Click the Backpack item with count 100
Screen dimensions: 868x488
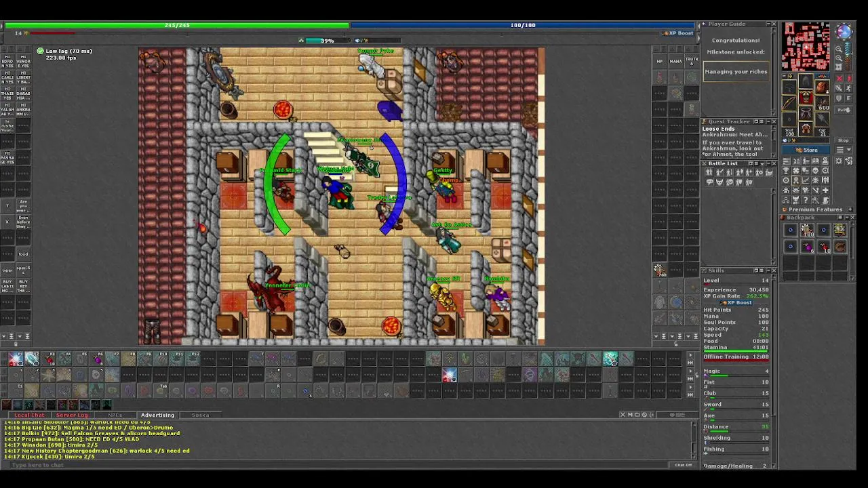[x=807, y=230]
